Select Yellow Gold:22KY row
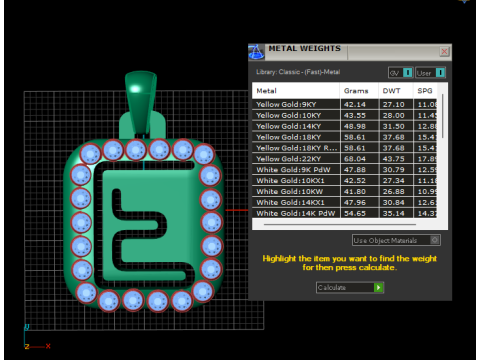Viewport: 480px width, 360px height. pyautogui.click(x=344, y=159)
